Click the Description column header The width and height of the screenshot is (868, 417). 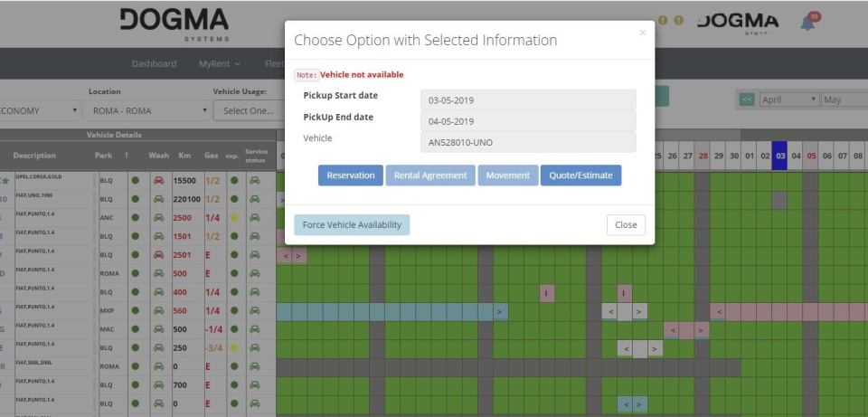[34, 156]
